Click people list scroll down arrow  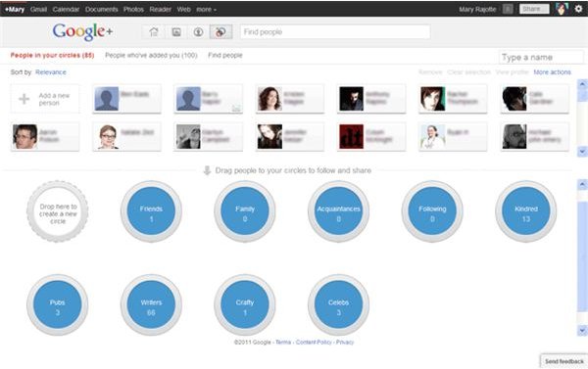point(582,152)
